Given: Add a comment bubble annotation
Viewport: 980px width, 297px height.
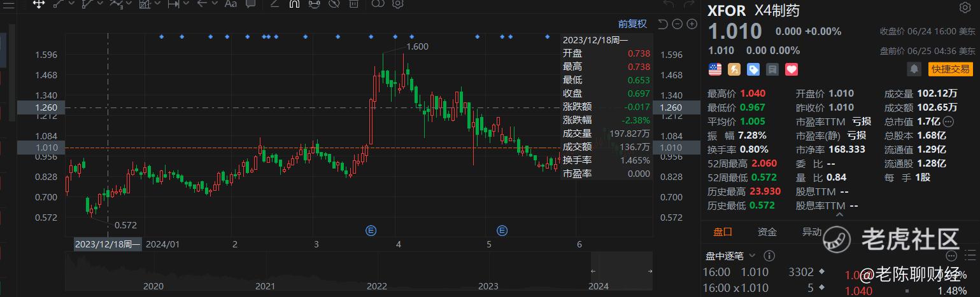Looking at the screenshot, I should [x=250, y=4].
